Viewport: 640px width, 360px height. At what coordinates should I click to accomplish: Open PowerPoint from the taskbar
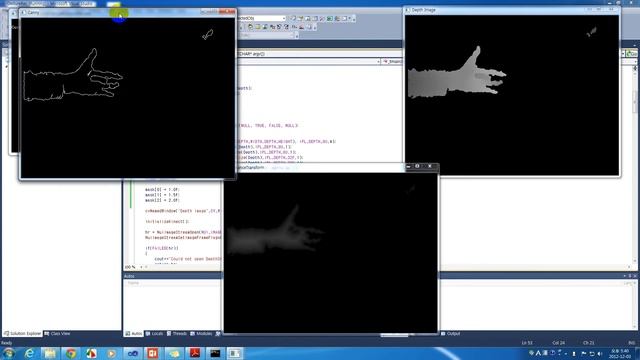153,353
